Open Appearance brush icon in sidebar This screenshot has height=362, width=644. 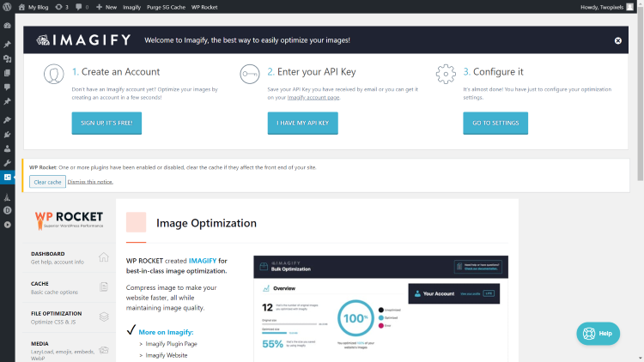(x=7, y=120)
